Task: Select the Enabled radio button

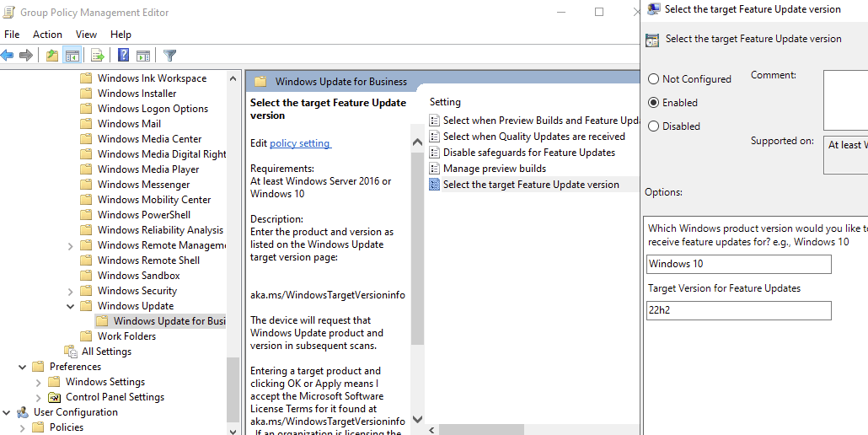Action: coord(654,102)
